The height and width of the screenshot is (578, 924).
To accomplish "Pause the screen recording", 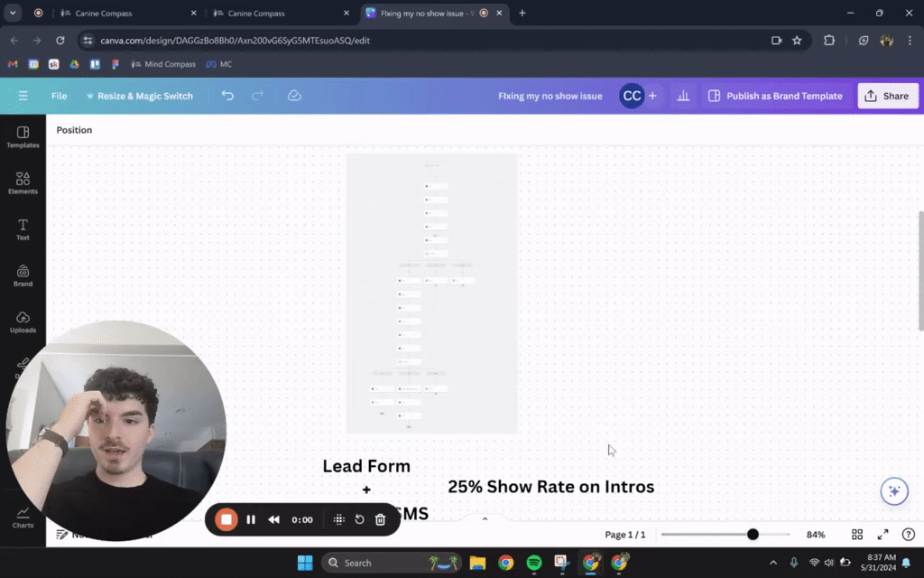I will tap(251, 519).
